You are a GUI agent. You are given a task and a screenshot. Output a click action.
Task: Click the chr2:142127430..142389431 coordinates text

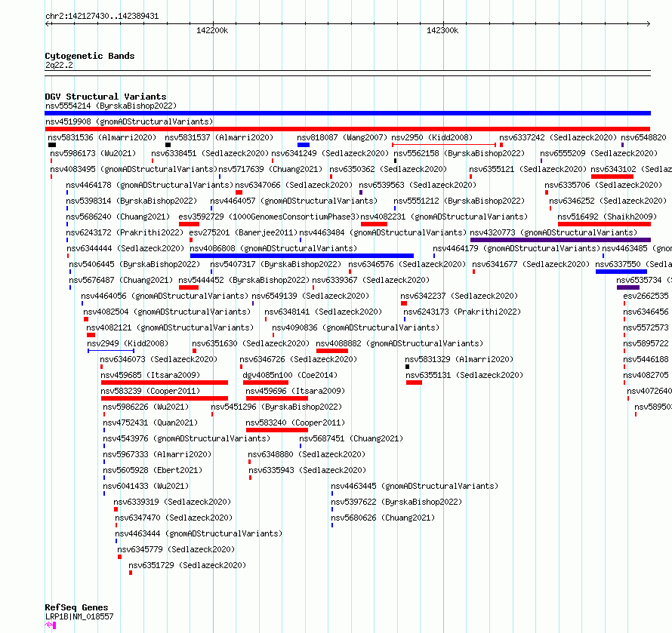(x=102, y=16)
